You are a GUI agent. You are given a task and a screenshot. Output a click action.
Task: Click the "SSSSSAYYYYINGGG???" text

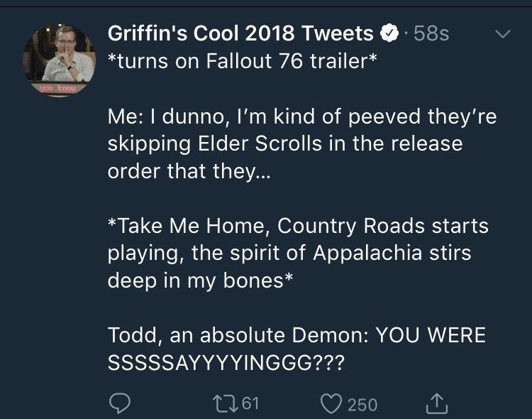(x=226, y=362)
